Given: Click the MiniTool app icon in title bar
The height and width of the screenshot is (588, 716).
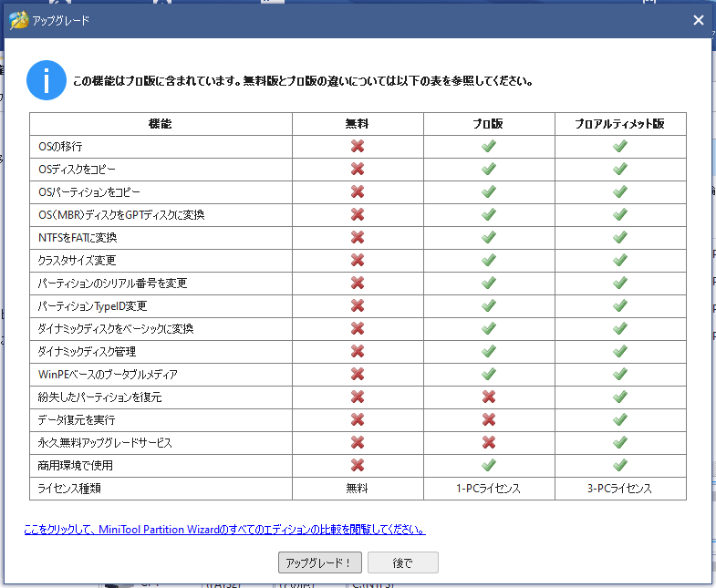Looking at the screenshot, I should [x=17, y=20].
